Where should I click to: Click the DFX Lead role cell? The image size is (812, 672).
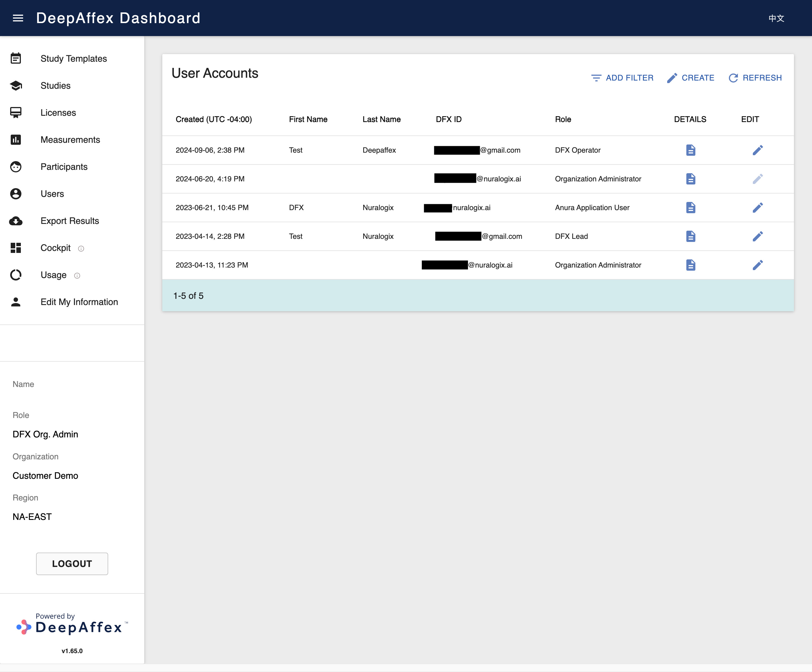(x=571, y=236)
